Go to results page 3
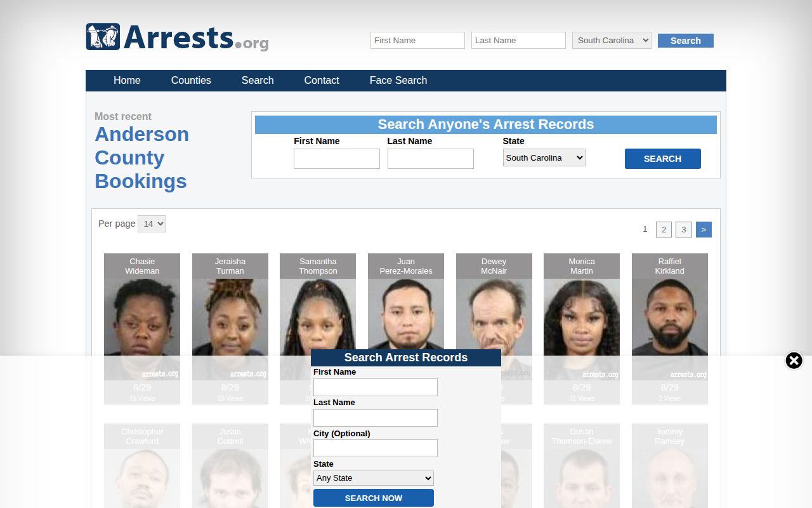812x508 pixels. coord(684,230)
